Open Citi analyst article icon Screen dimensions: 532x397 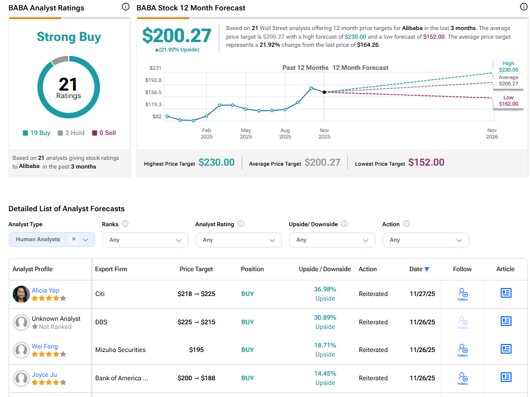coord(506,293)
